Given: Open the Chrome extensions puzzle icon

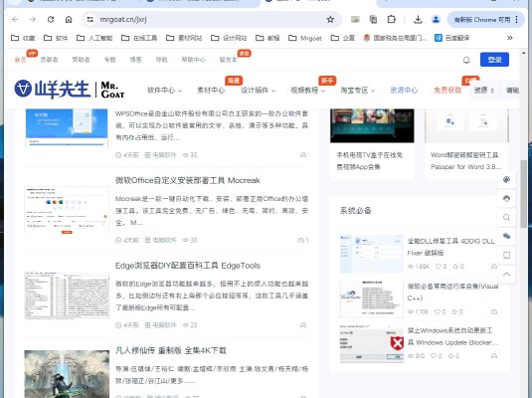Looking at the screenshot, I should click(391, 19).
